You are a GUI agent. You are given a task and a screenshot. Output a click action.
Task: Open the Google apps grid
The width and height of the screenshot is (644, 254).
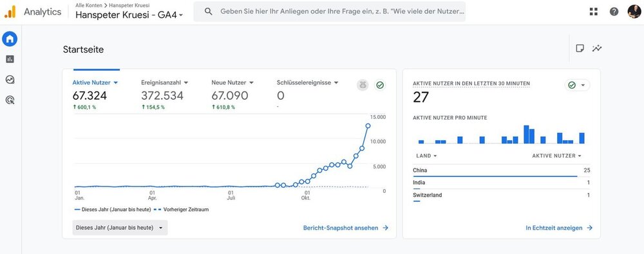coord(594,12)
